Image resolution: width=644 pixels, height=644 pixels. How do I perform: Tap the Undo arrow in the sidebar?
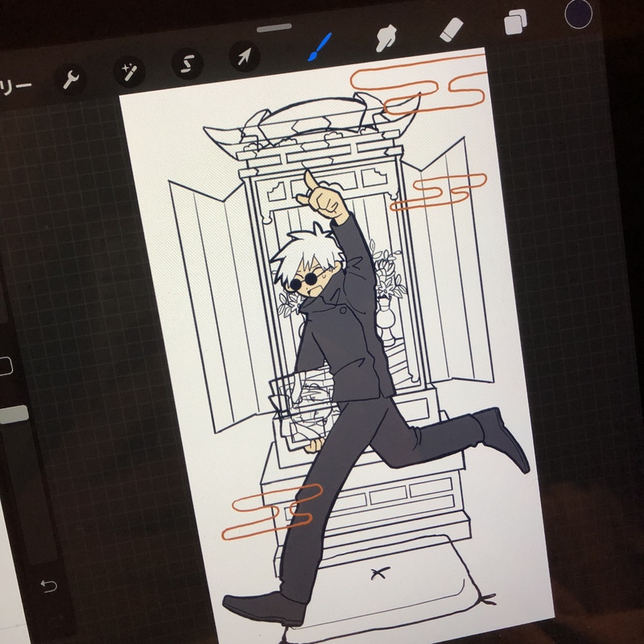pyautogui.click(x=49, y=586)
